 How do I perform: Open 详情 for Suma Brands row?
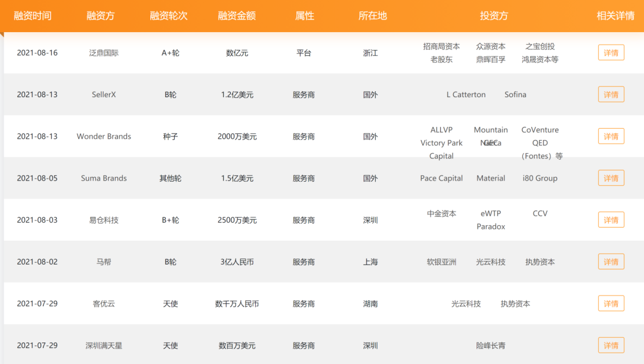611,178
